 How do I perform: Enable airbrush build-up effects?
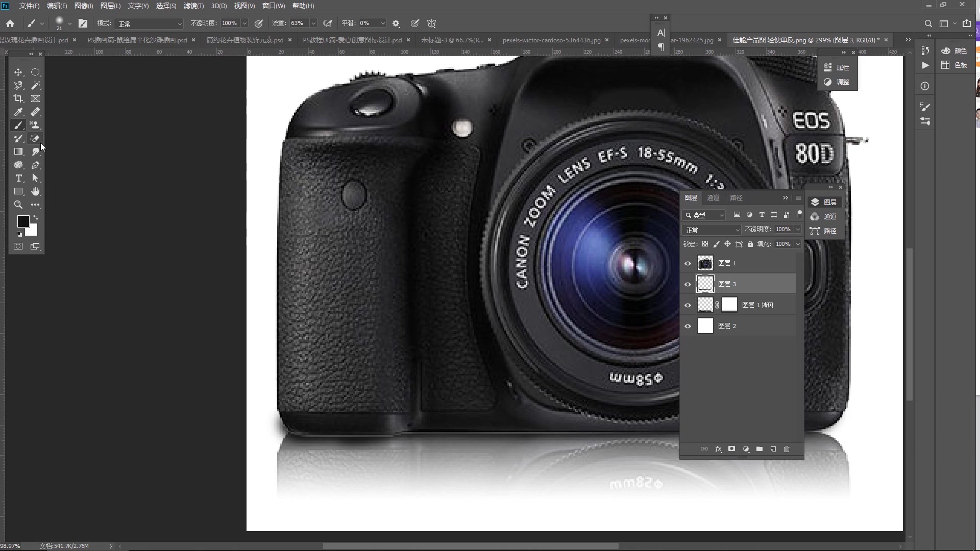[x=328, y=23]
